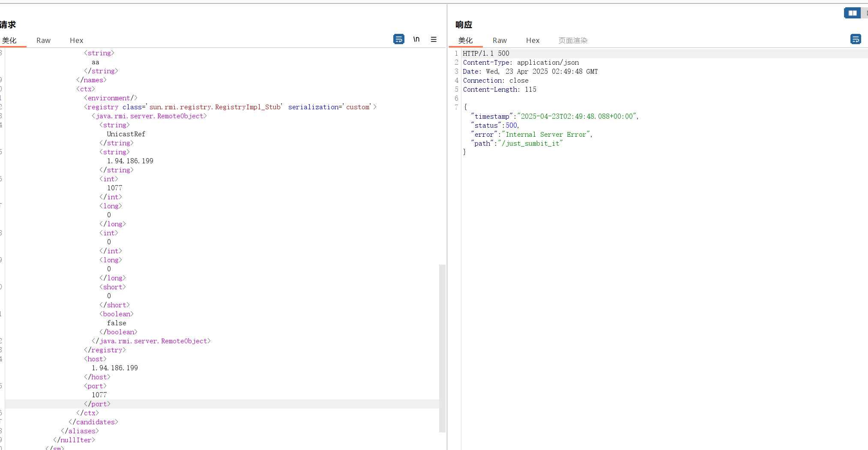The image size is (868, 450).
Task: Toggle show non-printable \n characters in request
Action: (416, 39)
